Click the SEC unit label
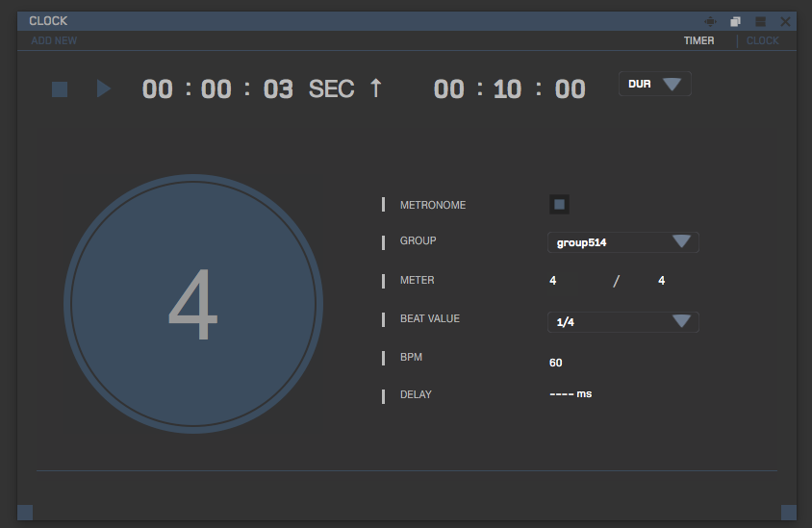The width and height of the screenshot is (812, 528). tap(331, 89)
